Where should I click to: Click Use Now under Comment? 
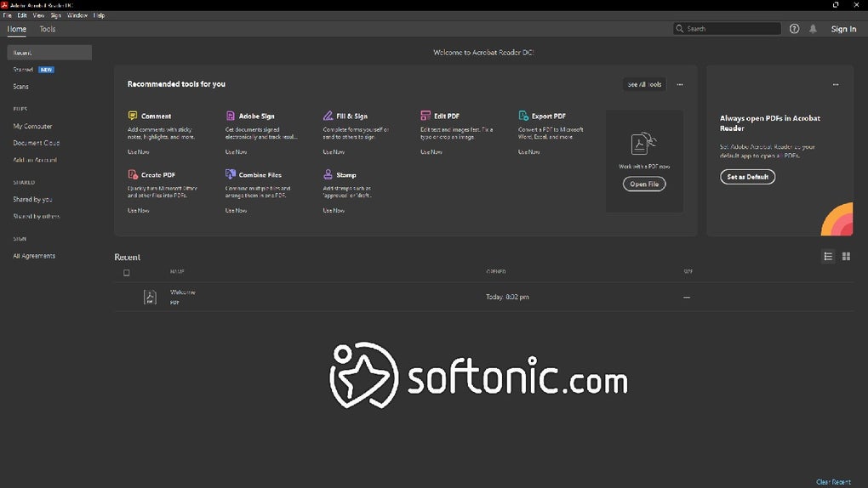139,151
